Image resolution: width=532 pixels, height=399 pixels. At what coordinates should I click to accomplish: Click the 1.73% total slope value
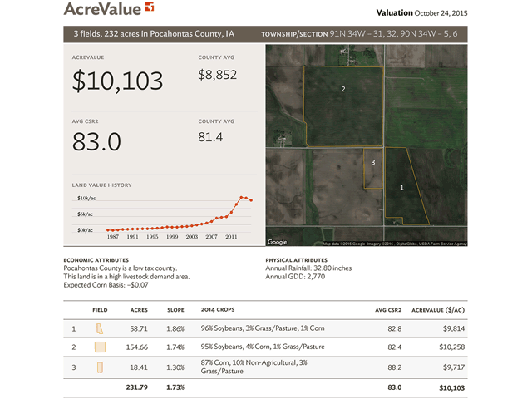pos(175,387)
